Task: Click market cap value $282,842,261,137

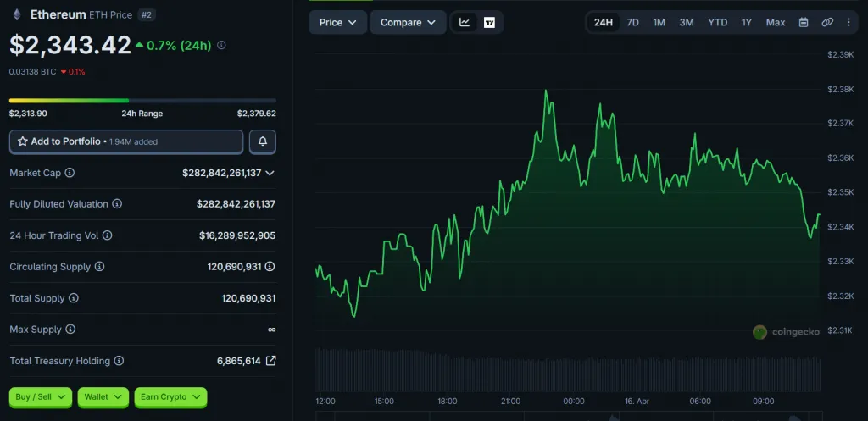Action: [221, 173]
